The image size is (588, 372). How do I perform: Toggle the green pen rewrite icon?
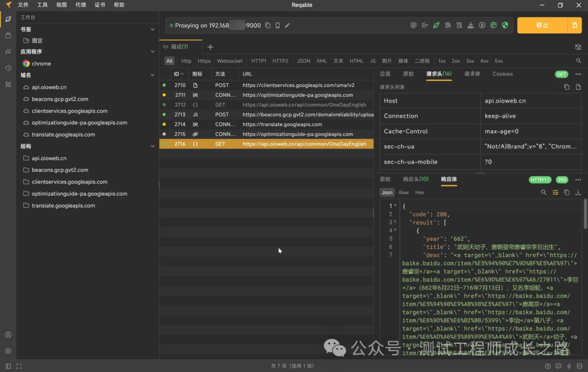point(436,26)
